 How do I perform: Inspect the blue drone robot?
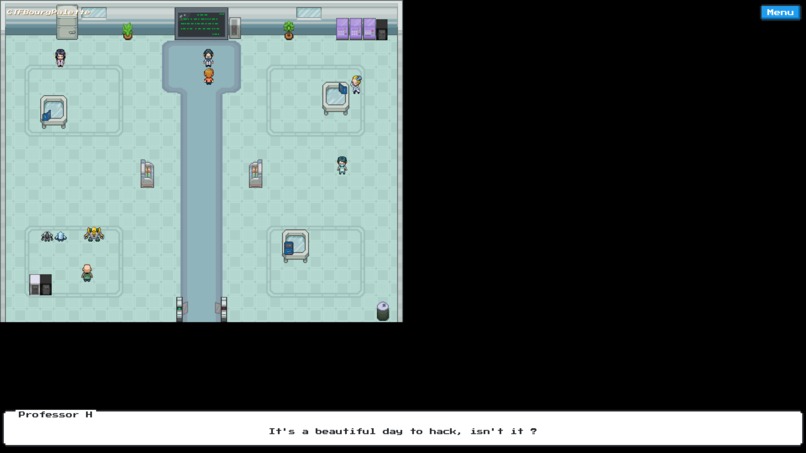click(x=61, y=236)
